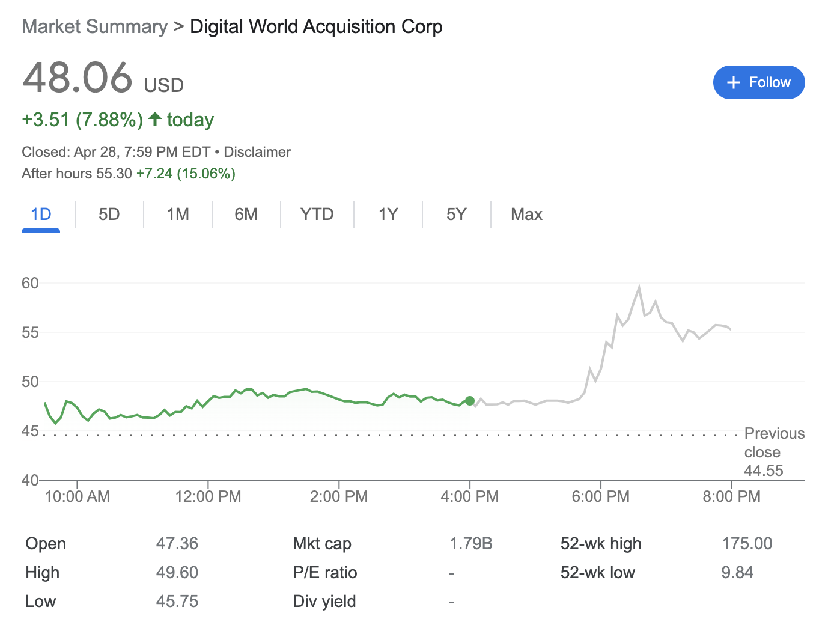Click the Follow button
The image size is (840, 625).
[758, 82]
